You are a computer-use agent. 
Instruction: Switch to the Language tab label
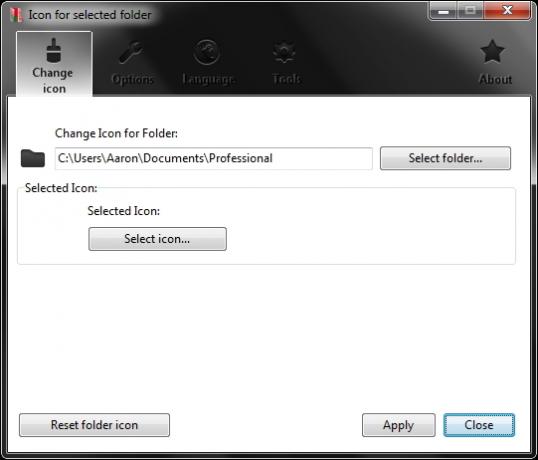coord(208,79)
